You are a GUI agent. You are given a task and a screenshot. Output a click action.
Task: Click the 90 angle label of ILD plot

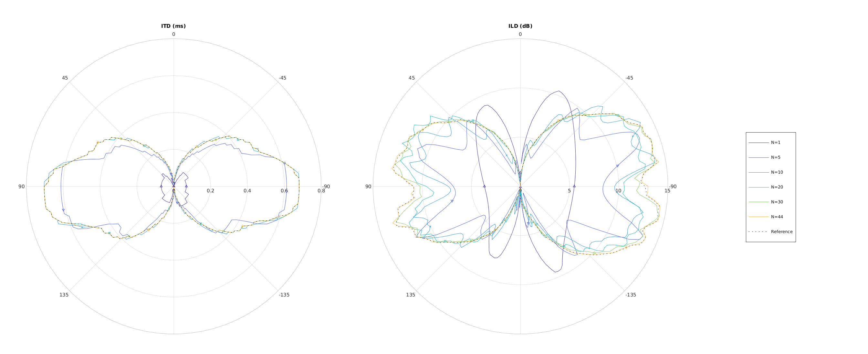[x=368, y=187]
